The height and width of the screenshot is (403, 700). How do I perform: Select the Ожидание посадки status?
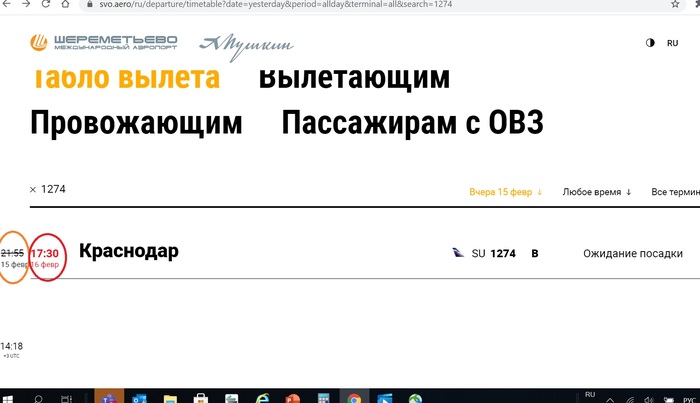click(x=633, y=253)
